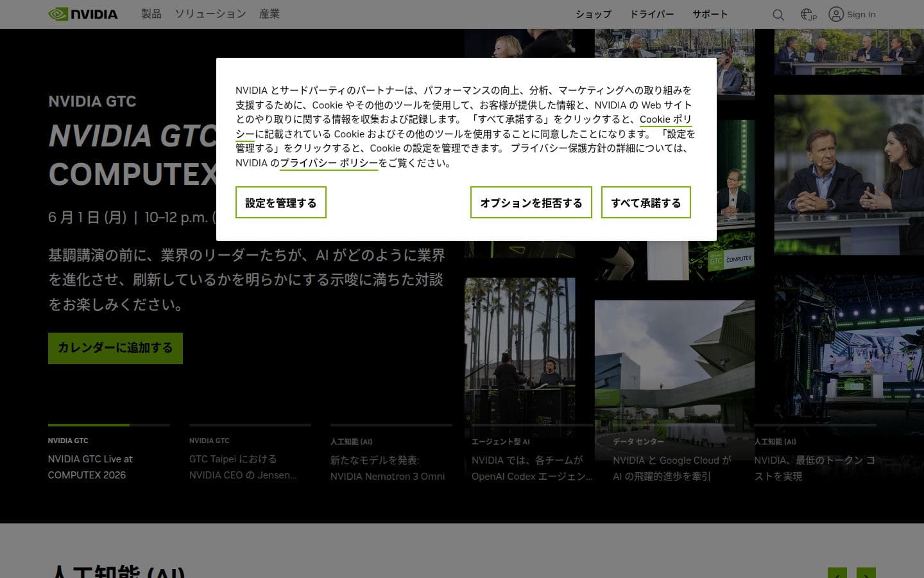This screenshot has height=578, width=924.
Task: Click カレンダーに追加する button
Action: [x=116, y=348]
